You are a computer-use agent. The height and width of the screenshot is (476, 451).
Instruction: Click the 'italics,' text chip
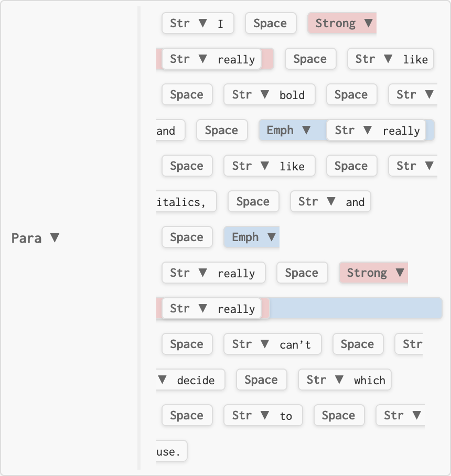click(181, 202)
